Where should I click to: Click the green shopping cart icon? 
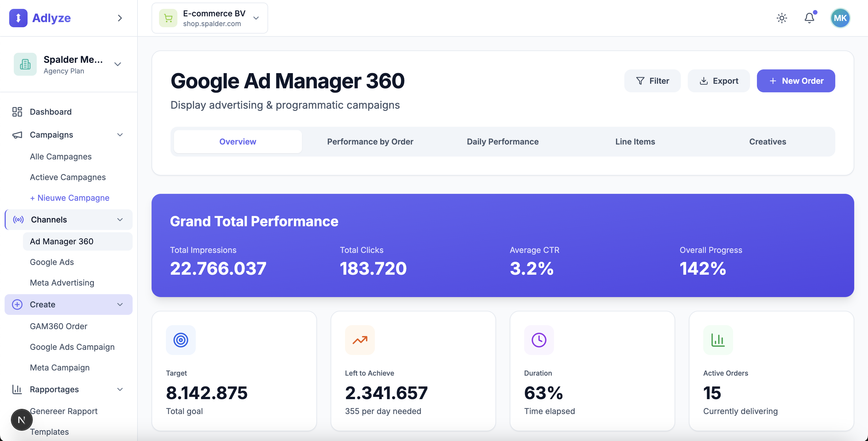coord(168,18)
